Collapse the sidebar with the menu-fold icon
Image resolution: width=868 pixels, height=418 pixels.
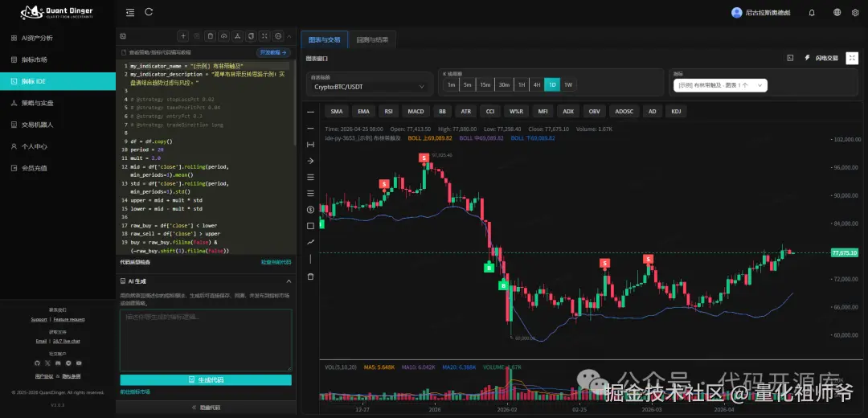click(x=130, y=12)
